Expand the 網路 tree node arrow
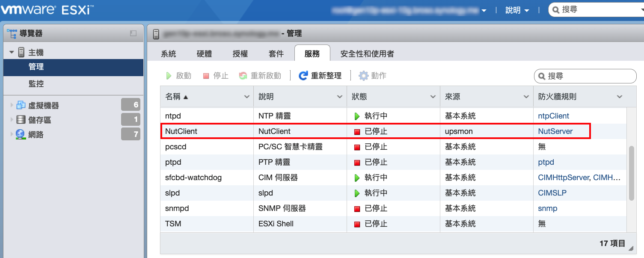 point(12,134)
